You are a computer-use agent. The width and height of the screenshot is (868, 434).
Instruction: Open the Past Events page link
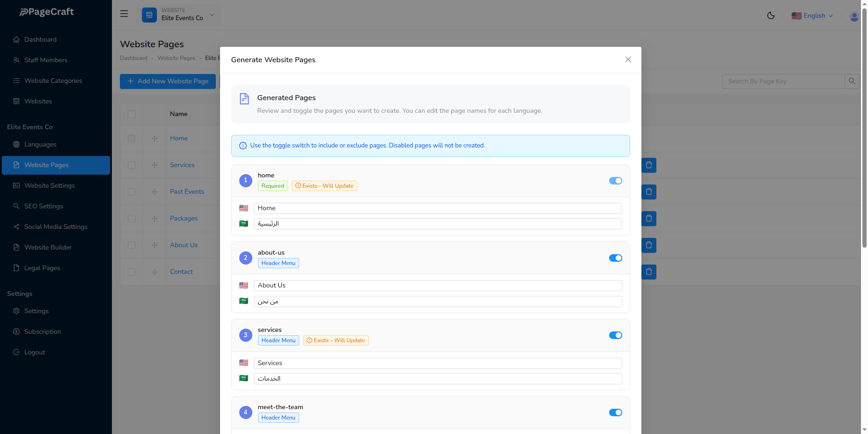(x=187, y=191)
